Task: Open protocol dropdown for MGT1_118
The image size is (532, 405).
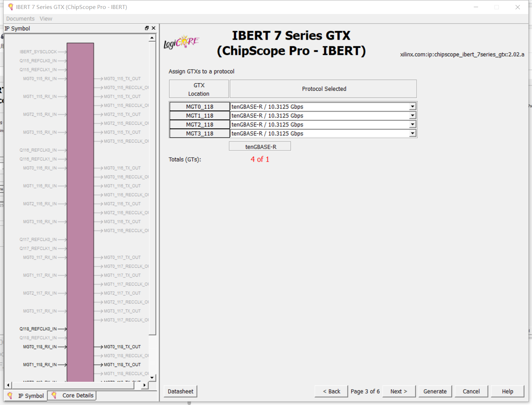Action: pos(413,115)
